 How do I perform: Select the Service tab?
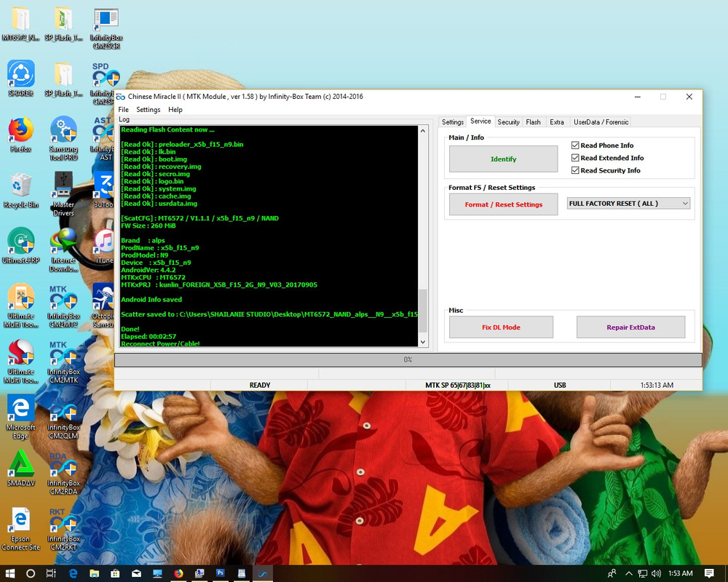coord(480,121)
